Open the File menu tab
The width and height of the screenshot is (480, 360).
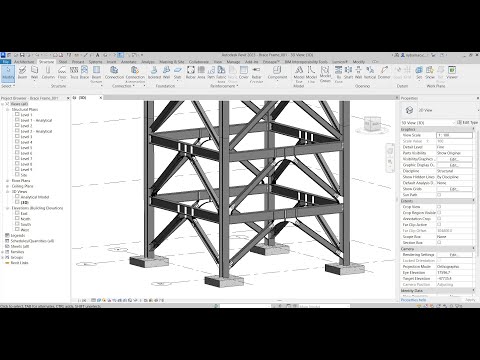pyautogui.click(x=5, y=62)
